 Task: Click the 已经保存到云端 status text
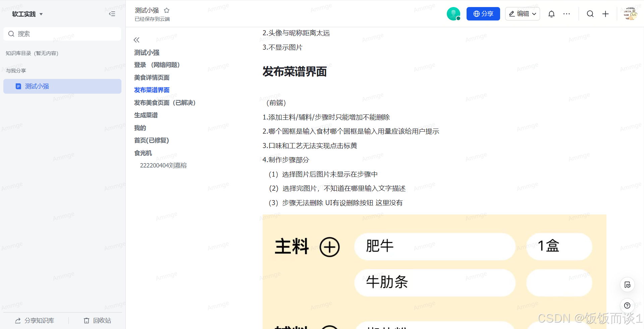[152, 19]
